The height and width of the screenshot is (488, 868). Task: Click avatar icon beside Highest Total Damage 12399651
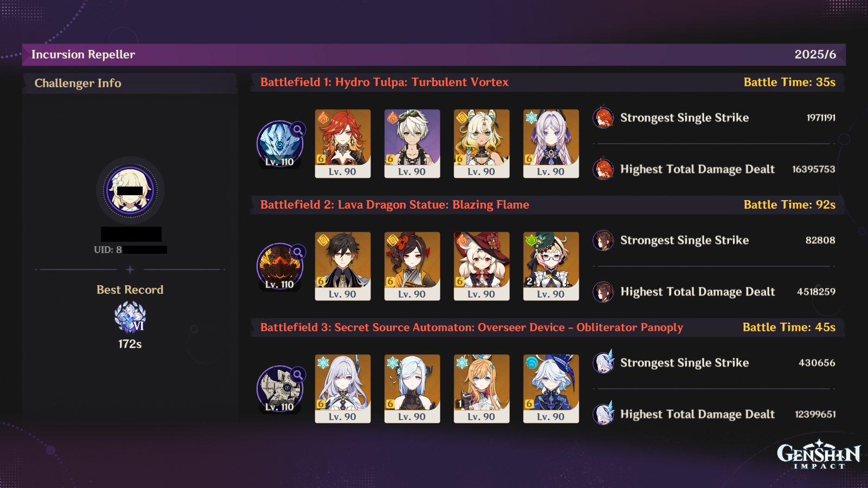point(603,414)
